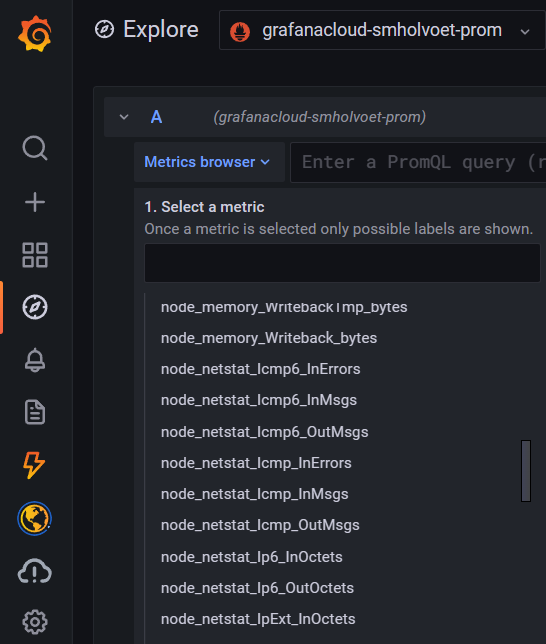
Task: Open the Configuration gear icon
Action: click(x=35, y=622)
